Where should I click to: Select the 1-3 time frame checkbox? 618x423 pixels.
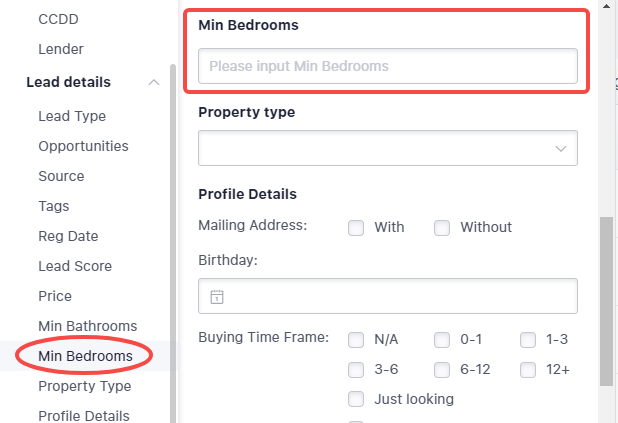tap(528, 340)
